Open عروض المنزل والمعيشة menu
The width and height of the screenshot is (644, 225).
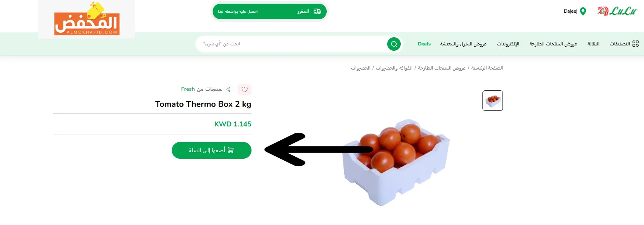(463, 44)
